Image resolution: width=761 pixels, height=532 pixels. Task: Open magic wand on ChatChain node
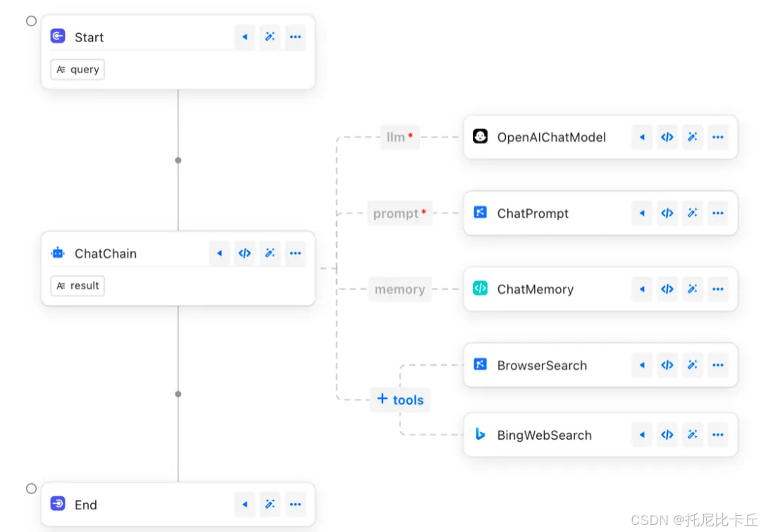coord(270,253)
